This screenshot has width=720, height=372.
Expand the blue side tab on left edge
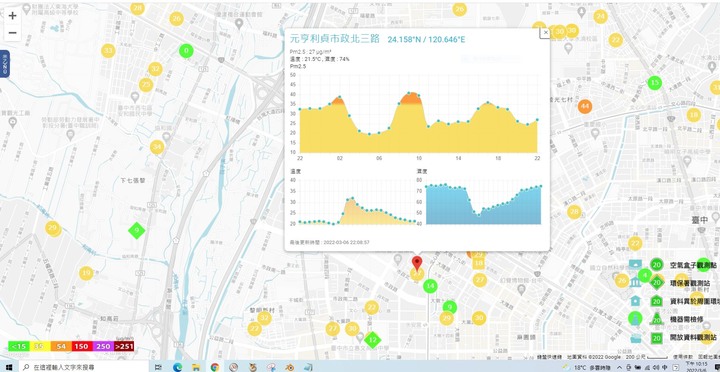tap(4, 64)
